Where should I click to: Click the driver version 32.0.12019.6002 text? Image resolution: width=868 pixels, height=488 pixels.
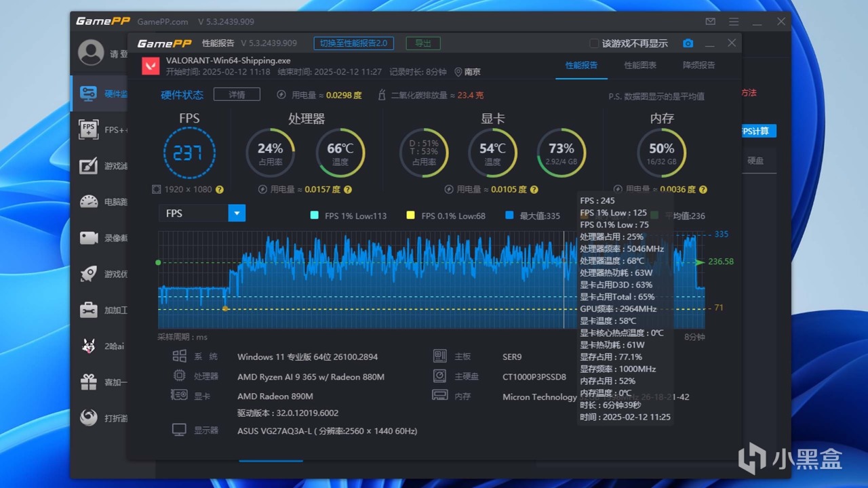pyautogui.click(x=288, y=413)
